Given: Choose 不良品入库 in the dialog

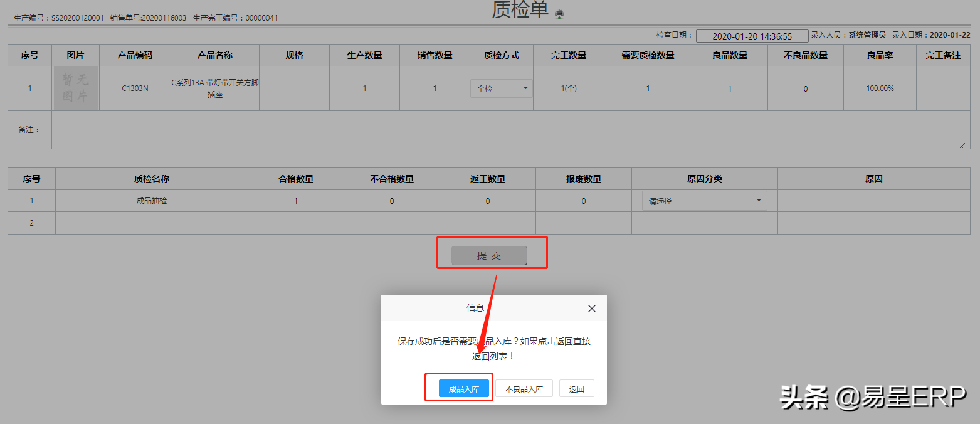Looking at the screenshot, I should [x=524, y=389].
